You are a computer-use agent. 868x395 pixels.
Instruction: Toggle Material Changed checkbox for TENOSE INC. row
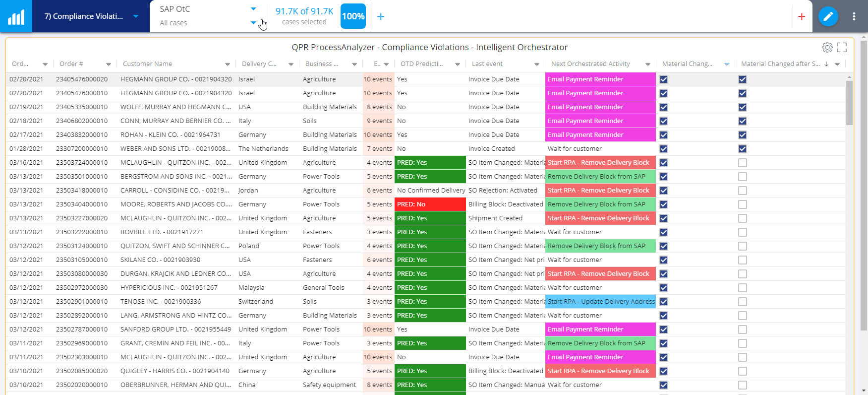click(664, 302)
